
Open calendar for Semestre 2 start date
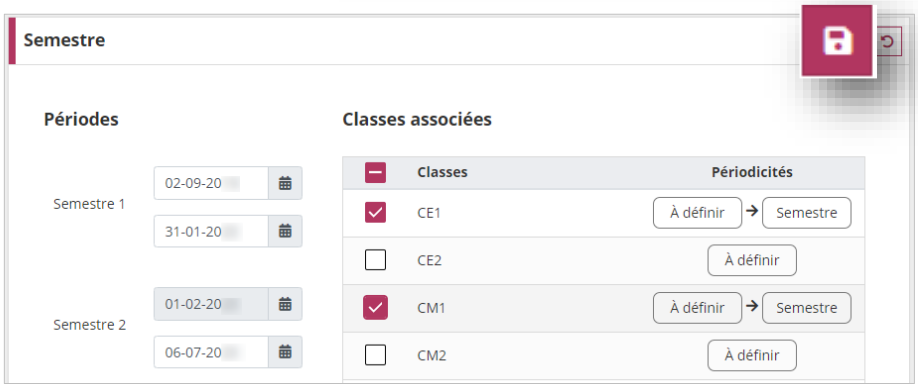click(x=285, y=304)
